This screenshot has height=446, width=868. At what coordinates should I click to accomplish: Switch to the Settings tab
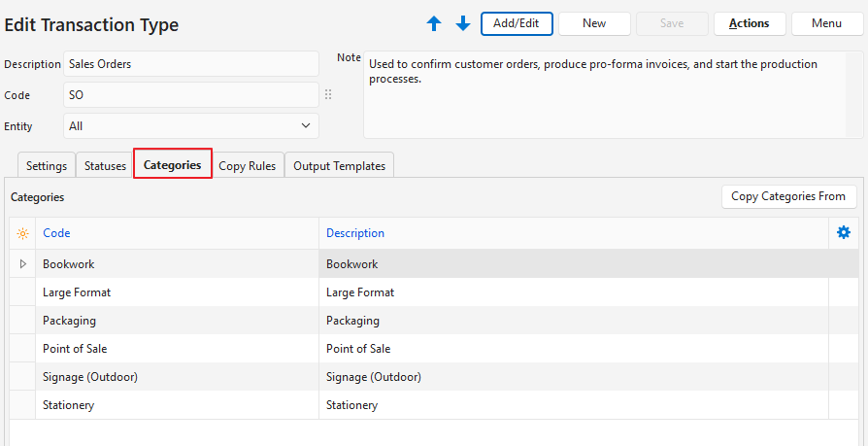pos(47,166)
